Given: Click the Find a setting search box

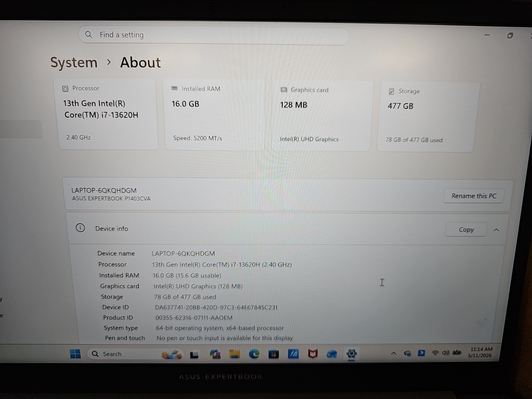Looking at the screenshot, I should (x=214, y=35).
